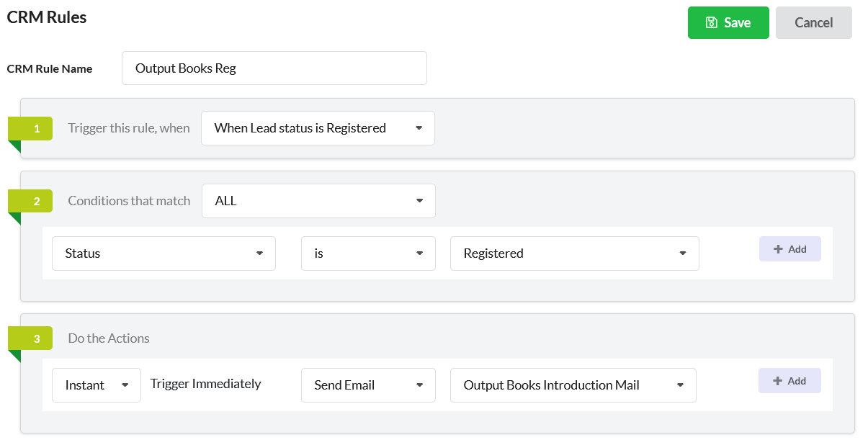Open the Status field dropdown

click(164, 253)
